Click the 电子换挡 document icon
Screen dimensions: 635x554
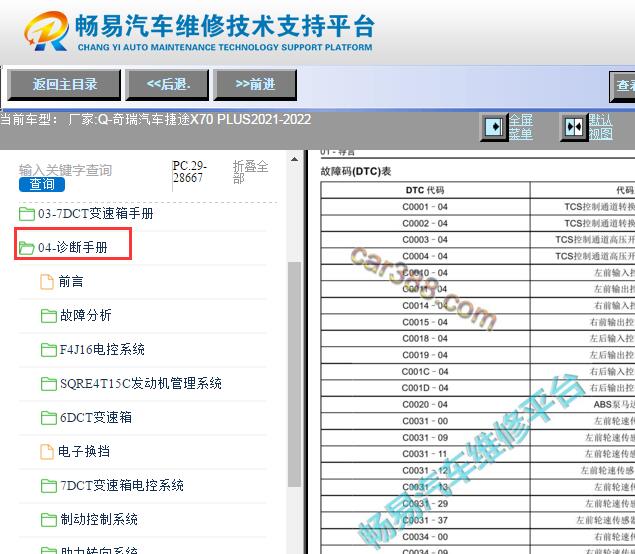click(x=47, y=452)
